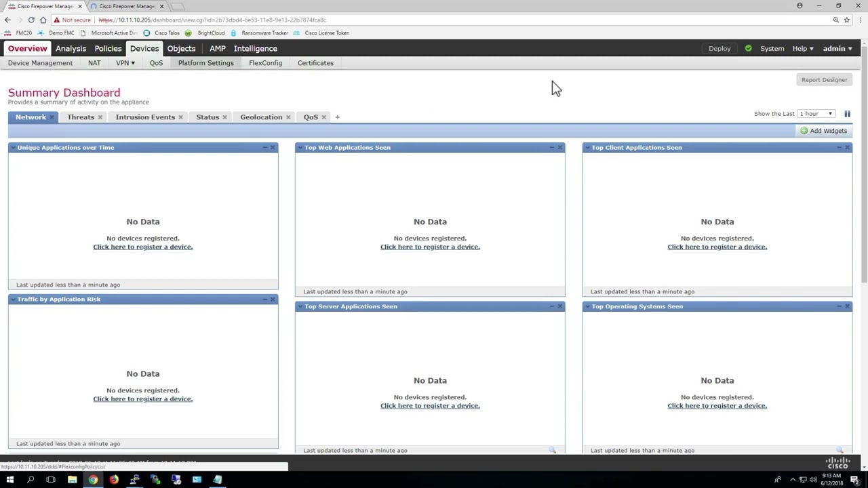
Task: Remove the Intrusion Events tab
Action: (x=180, y=117)
